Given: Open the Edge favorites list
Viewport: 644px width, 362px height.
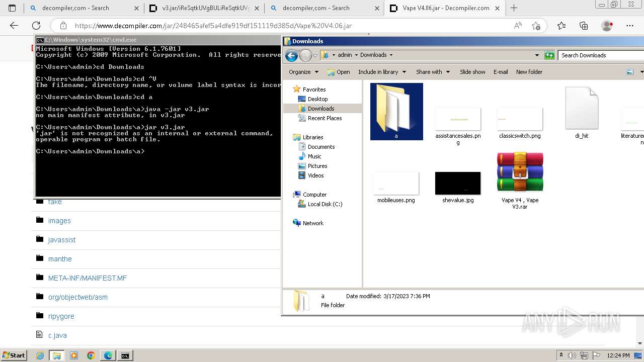Looking at the screenshot, I should point(561,26).
